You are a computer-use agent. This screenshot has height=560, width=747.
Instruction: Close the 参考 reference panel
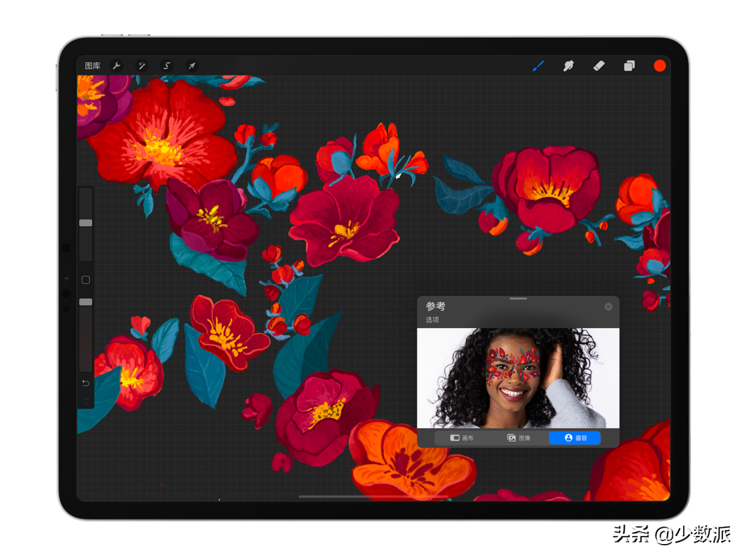608,307
